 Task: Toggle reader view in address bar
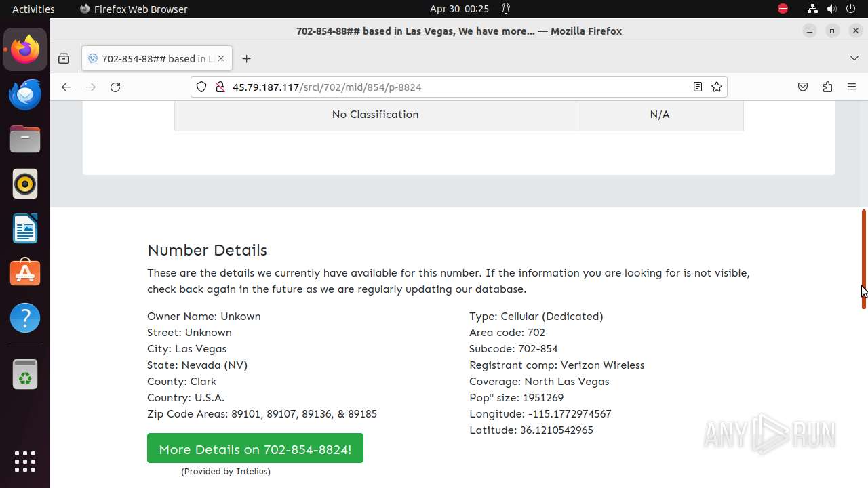pyautogui.click(x=697, y=87)
